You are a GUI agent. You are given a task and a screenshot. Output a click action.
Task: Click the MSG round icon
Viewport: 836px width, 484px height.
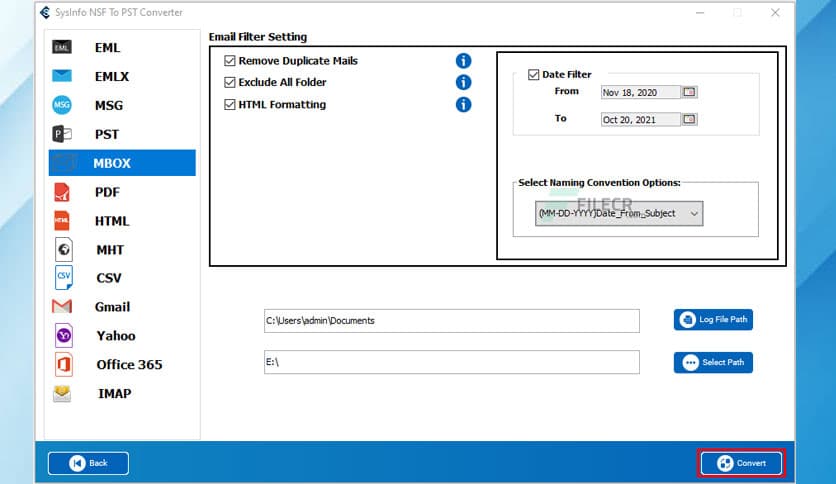(62, 105)
